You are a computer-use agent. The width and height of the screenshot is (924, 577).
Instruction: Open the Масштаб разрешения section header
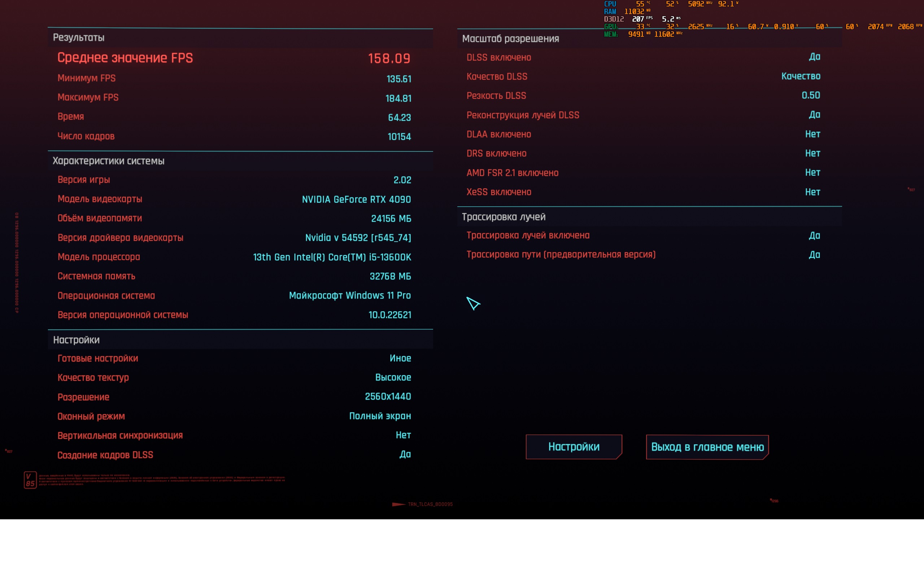pyautogui.click(x=510, y=39)
